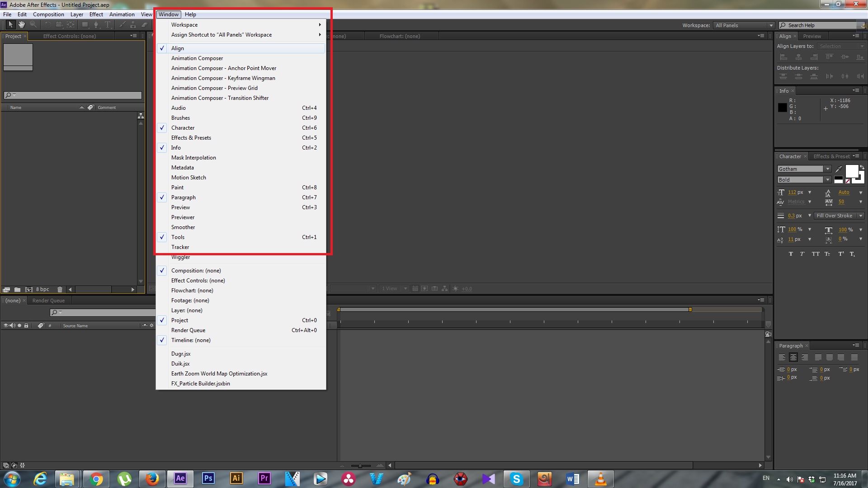This screenshot has height=488, width=868.
Task: Toggle the Info panel visibility
Action: click(176, 147)
